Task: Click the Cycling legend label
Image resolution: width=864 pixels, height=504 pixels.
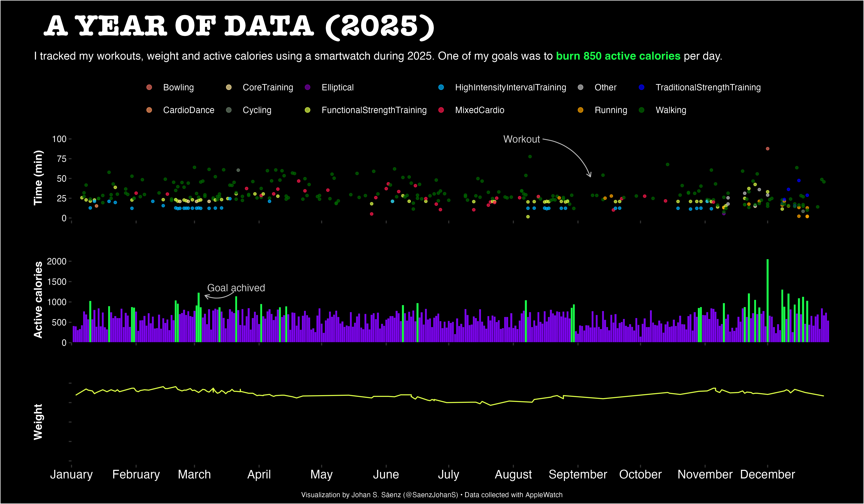Action: pos(257,110)
